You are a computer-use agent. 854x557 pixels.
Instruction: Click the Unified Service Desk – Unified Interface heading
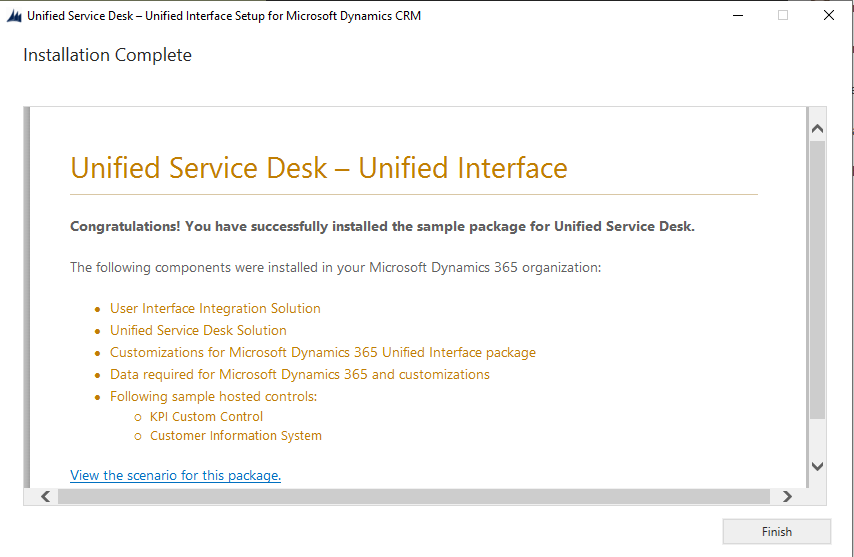click(318, 168)
